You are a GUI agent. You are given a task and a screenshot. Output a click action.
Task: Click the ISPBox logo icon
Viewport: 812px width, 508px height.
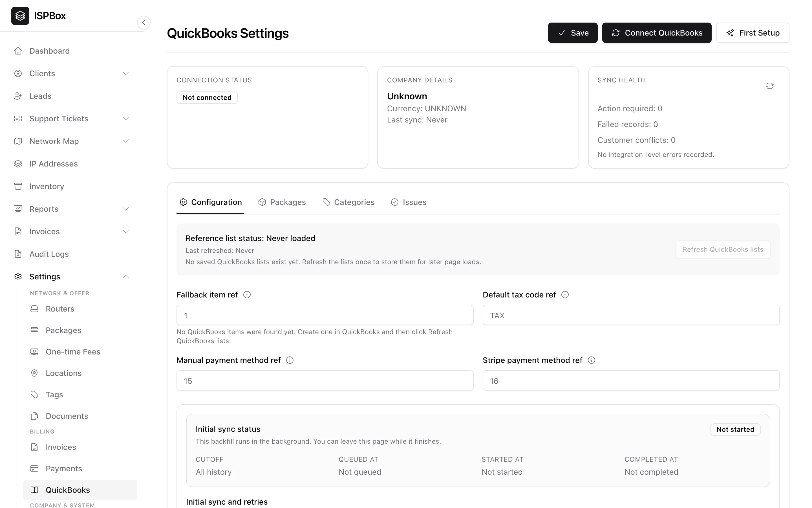20,16
